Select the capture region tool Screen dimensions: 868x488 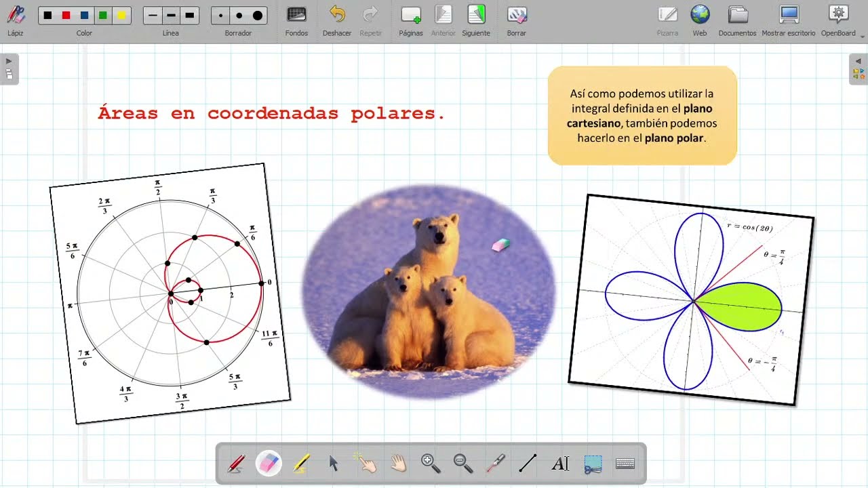593,464
